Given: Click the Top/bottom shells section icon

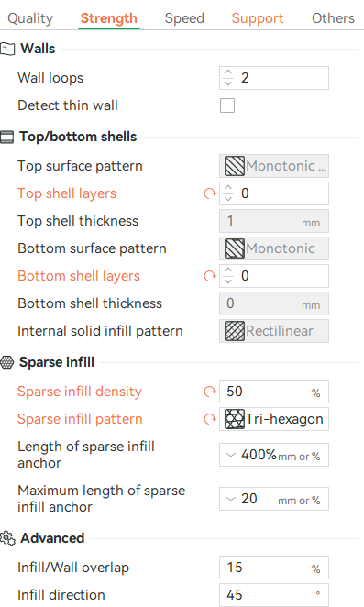Looking at the screenshot, I should pos(7,137).
